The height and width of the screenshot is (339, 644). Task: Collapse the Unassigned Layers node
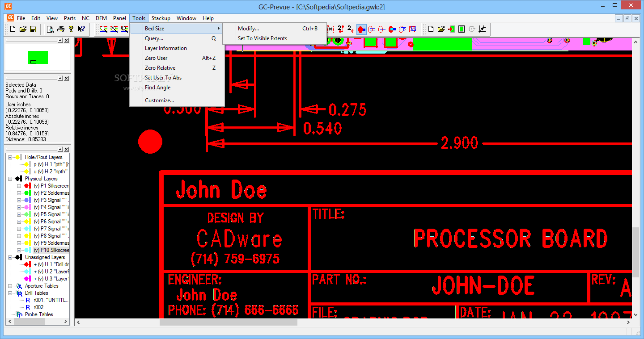click(10, 257)
